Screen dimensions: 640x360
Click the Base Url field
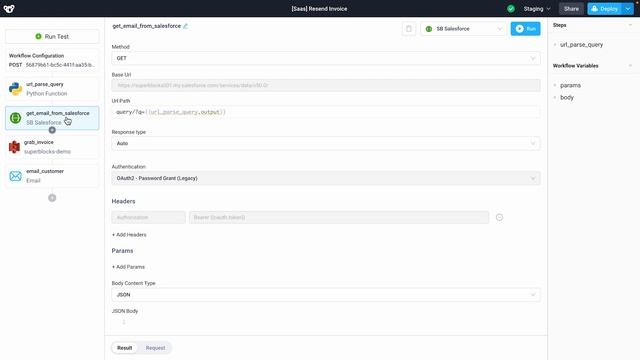pos(326,85)
